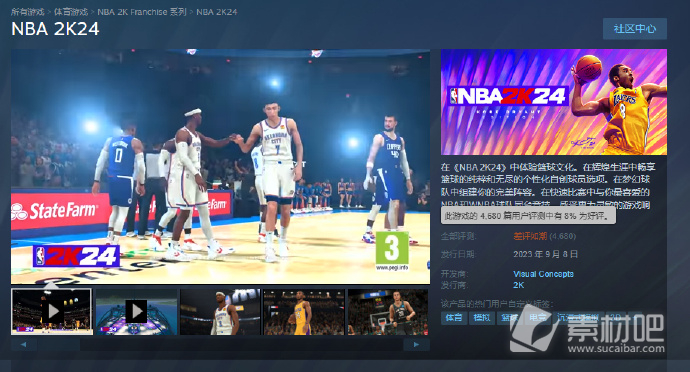Select the Lakers yellow jersey screenshot thumbnail
This screenshot has height=372, width=690.
click(x=304, y=312)
